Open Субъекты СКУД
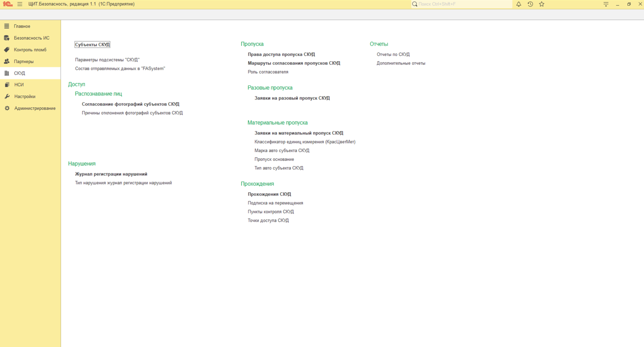The image size is (644, 347). [92, 45]
